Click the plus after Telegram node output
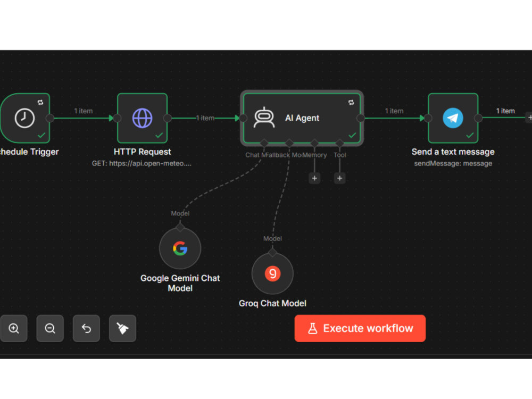 pos(529,118)
